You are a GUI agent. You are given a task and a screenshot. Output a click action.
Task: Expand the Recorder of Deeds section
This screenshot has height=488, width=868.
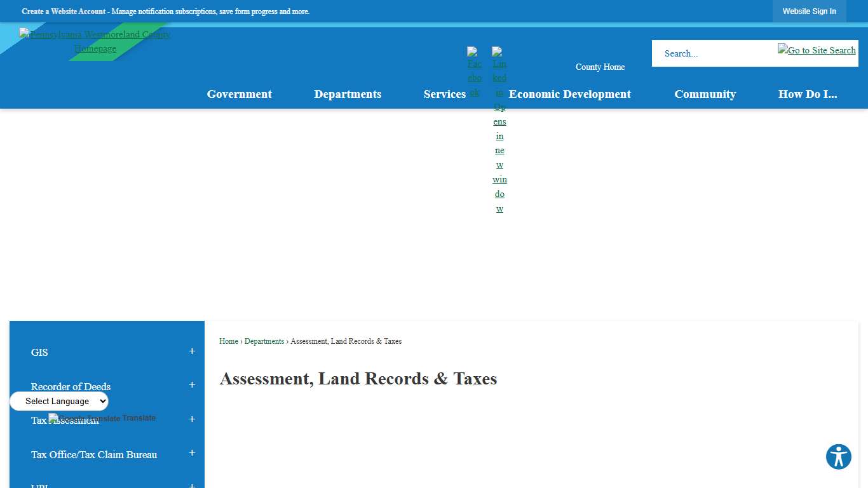(191, 384)
